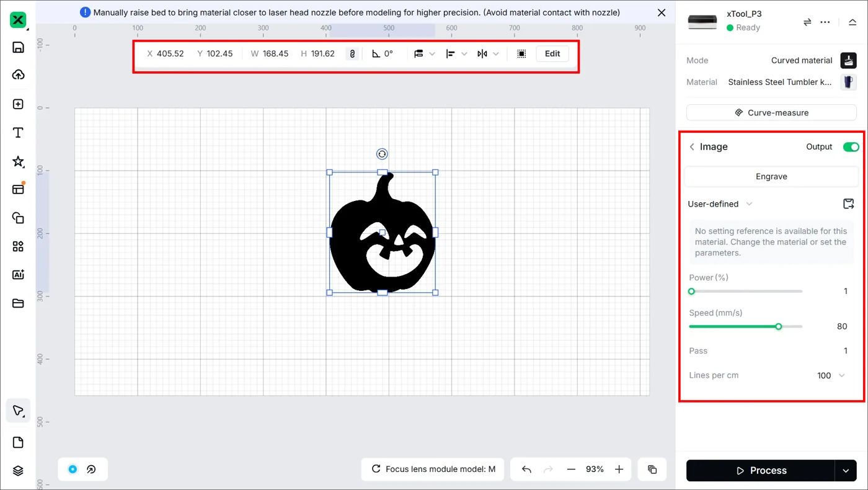
Task: Click the Ready device status
Action: point(748,28)
